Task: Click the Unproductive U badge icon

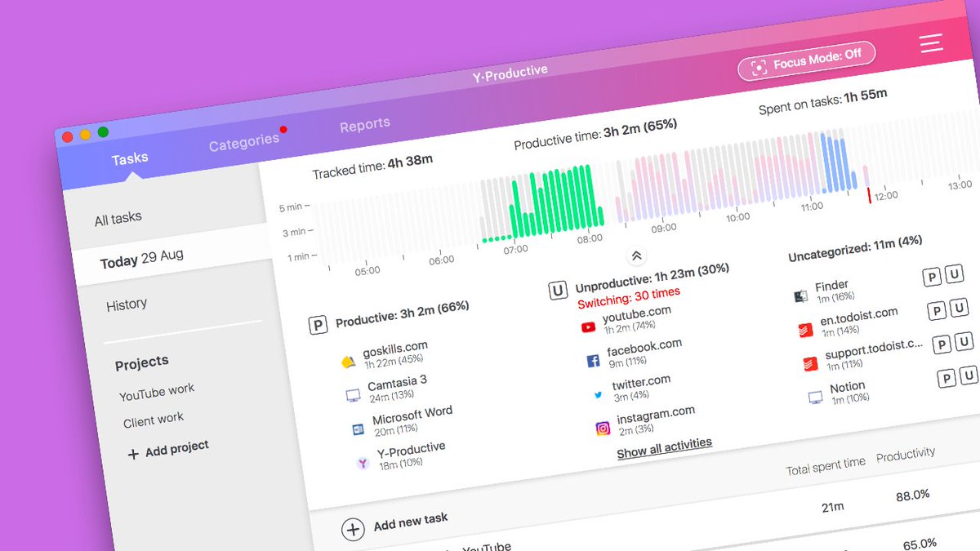Action: [558, 291]
